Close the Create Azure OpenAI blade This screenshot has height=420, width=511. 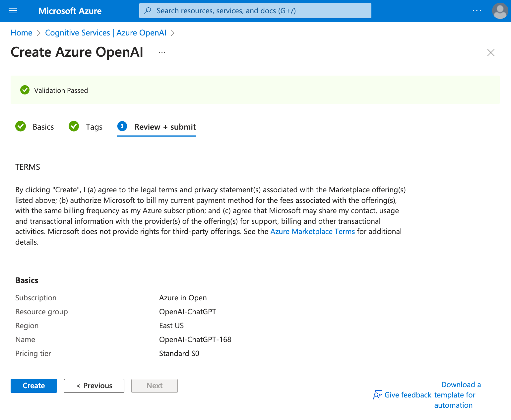tap(491, 52)
